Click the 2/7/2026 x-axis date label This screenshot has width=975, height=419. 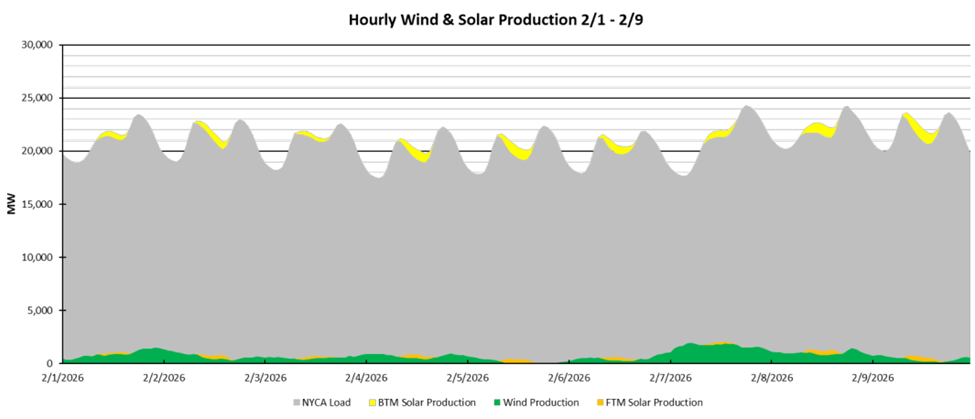[668, 378]
